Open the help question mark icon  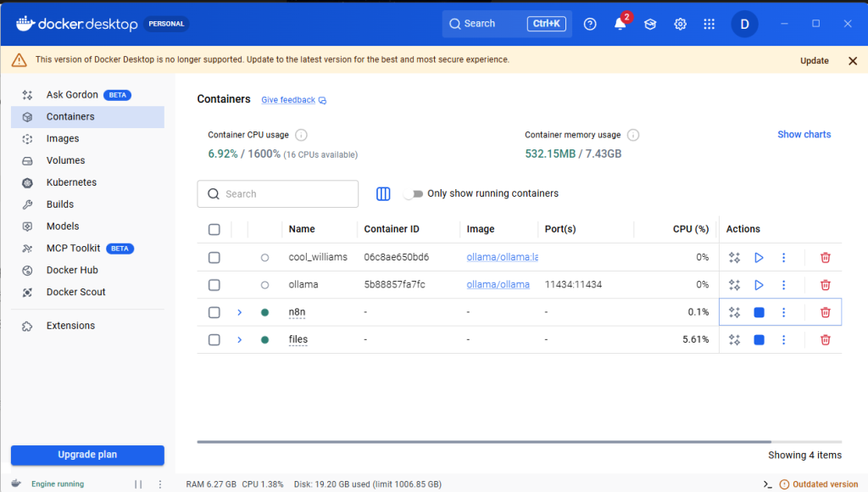(590, 24)
